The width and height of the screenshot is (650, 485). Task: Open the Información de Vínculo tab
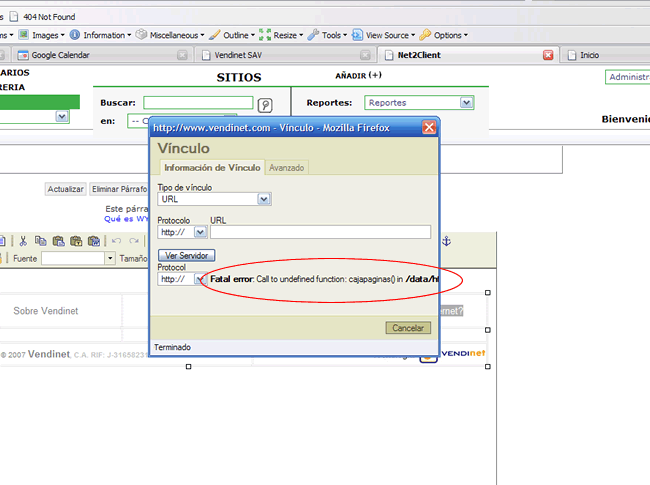pos(212,167)
